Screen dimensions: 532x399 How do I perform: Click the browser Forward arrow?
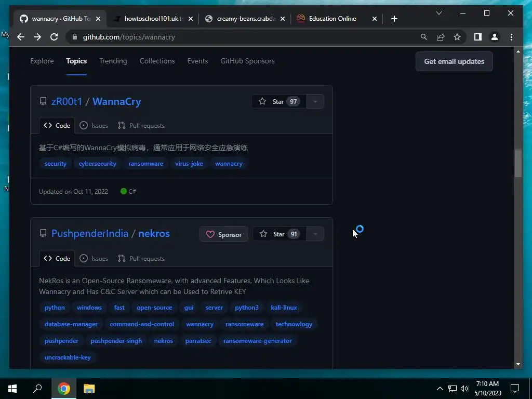pos(37,37)
